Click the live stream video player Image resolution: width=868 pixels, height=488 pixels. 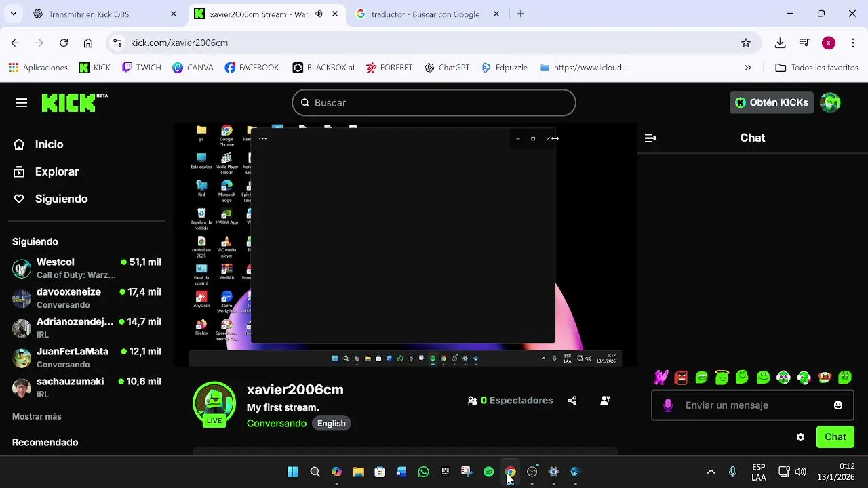tap(406, 245)
